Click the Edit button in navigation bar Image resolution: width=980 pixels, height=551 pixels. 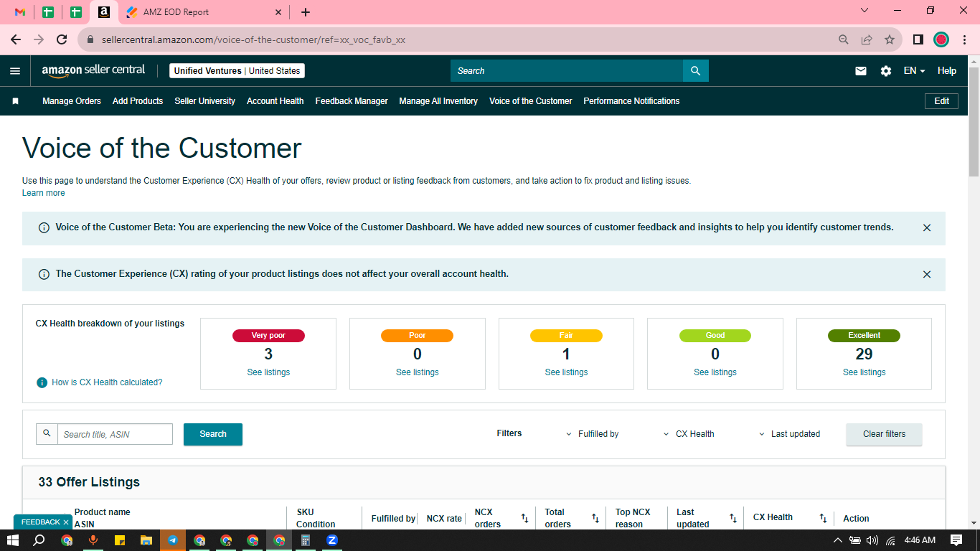click(942, 101)
